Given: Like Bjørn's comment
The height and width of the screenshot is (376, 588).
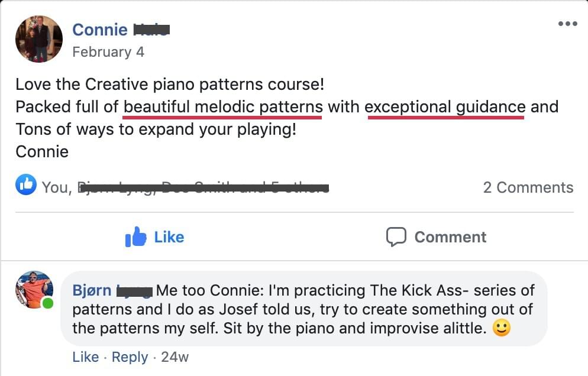Looking at the screenshot, I should [x=85, y=357].
